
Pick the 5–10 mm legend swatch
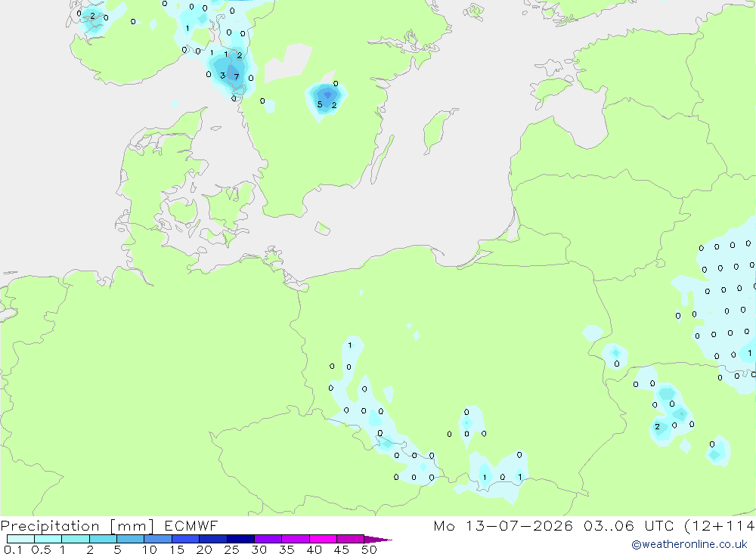(x=131, y=539)
